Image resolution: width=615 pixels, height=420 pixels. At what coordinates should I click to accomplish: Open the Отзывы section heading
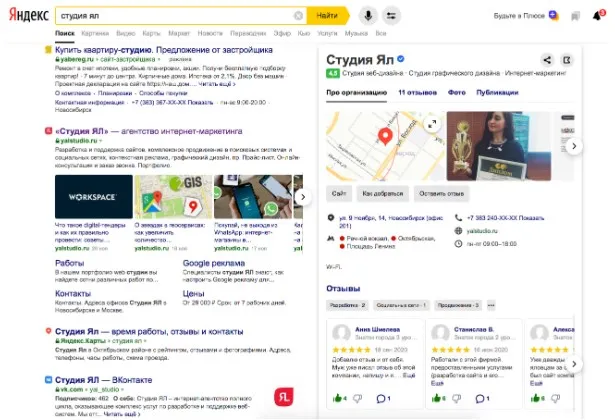(343, 289)
